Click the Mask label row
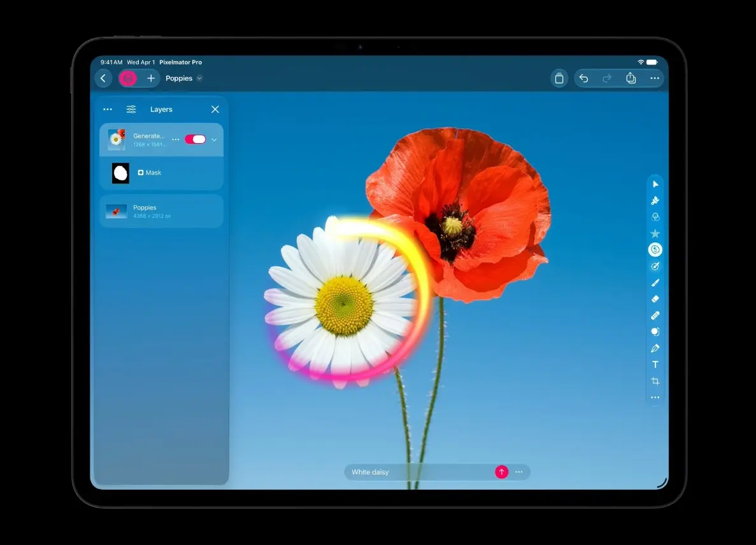 coord(162,173)
